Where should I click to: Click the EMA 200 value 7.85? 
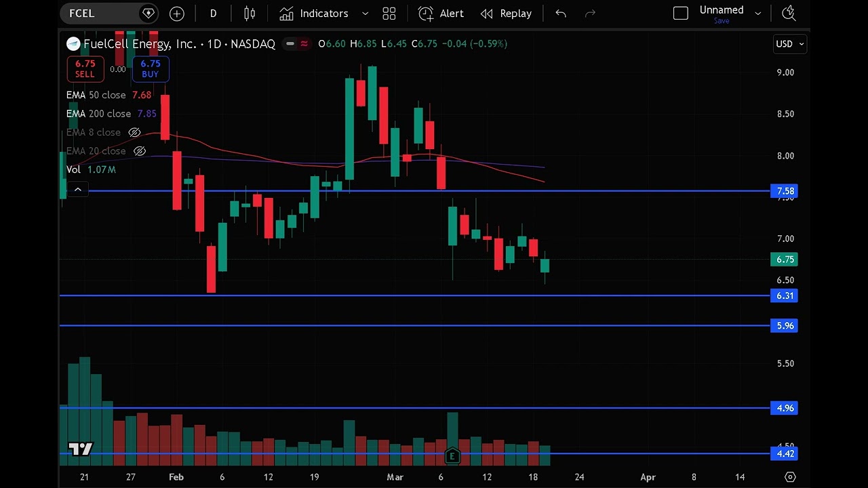tap(146, 114)
